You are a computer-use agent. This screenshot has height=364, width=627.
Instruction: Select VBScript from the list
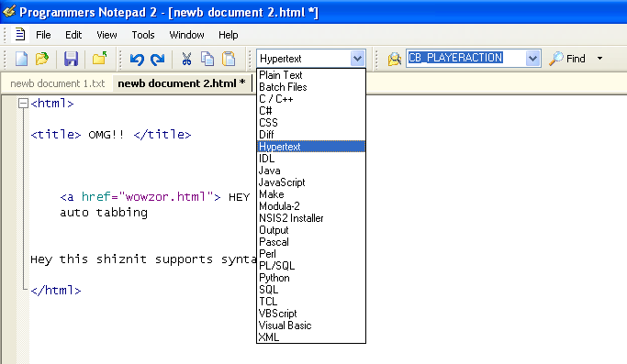[311, 314]
